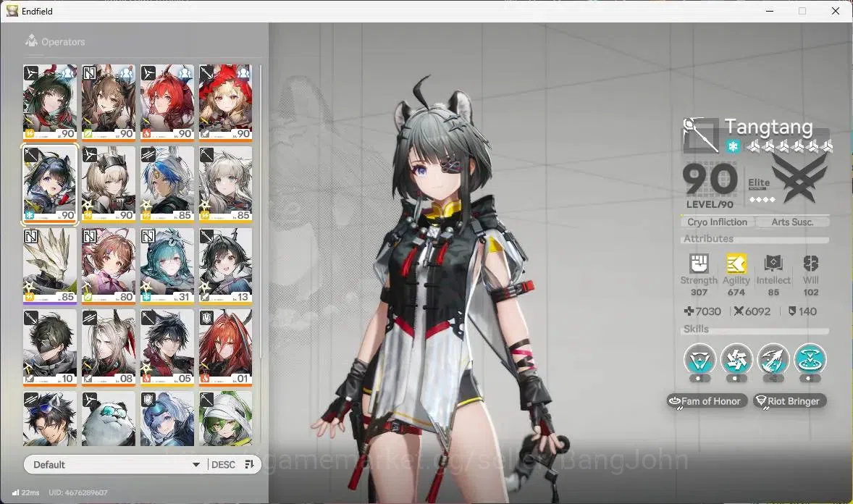853x504 pixels.
Task: Click the UID: 4676289607 text
Action: 77,492
